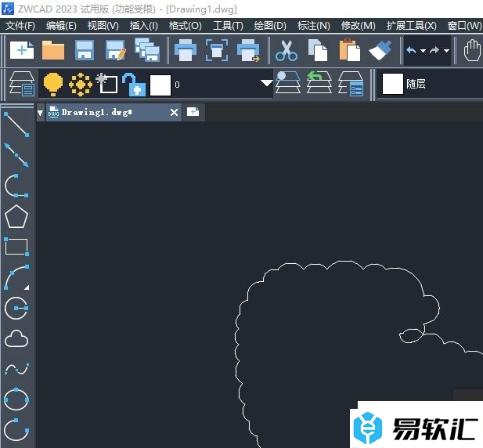This screenshot has height=448, width=483.
Task: Open the 修改(M) menu
Action: (358, 26)
